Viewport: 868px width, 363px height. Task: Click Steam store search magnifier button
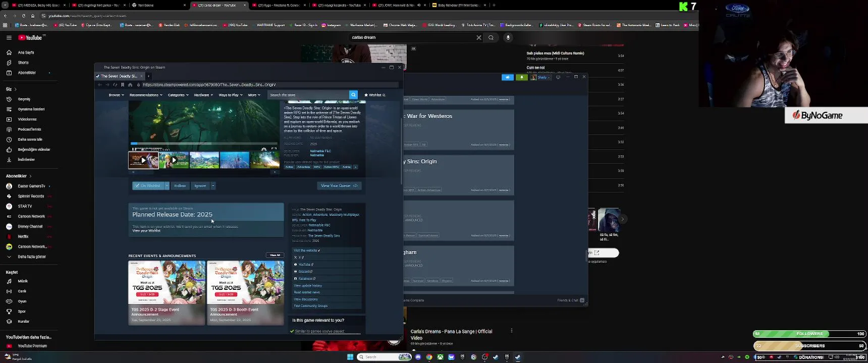(353, 95)
